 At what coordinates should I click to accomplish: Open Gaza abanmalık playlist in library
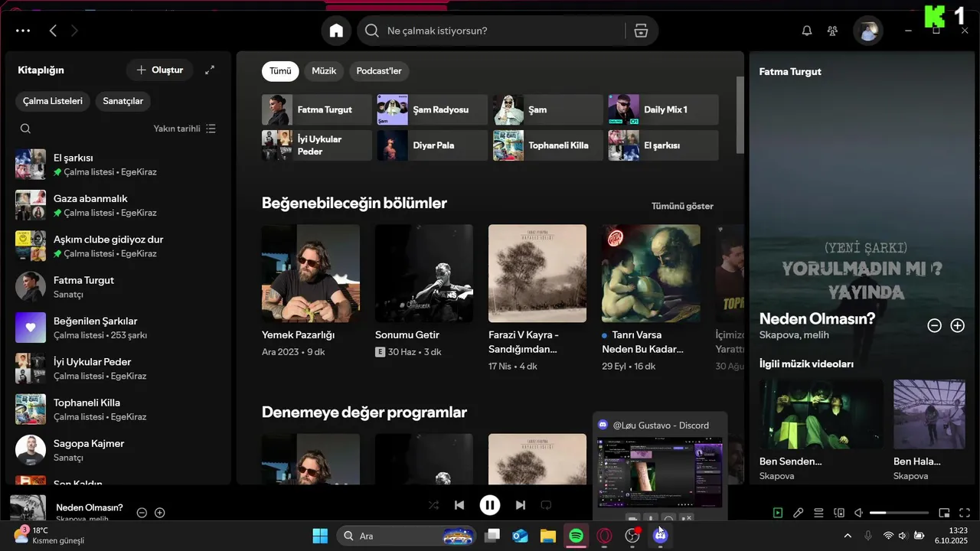pyautogui.click(x=119, y=205)
